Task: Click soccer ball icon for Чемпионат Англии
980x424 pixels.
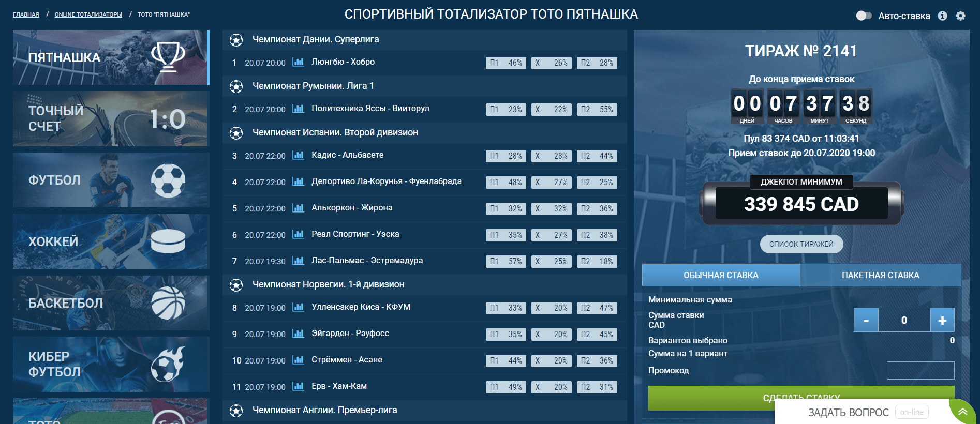Action: (x=236, y=411)
